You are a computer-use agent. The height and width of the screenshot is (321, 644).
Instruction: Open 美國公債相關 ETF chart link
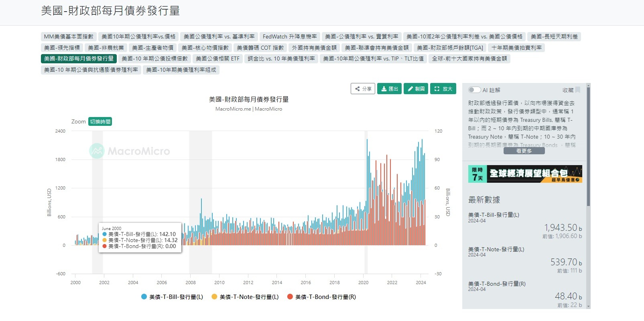point(217,59)
